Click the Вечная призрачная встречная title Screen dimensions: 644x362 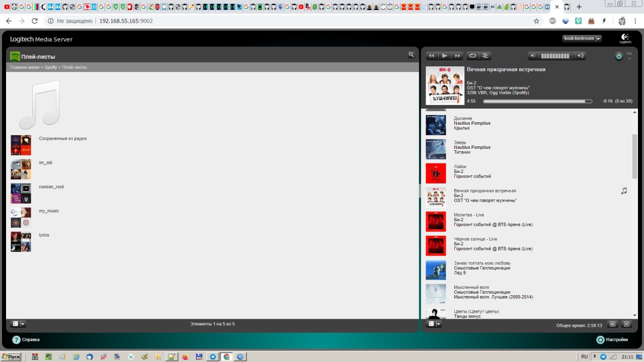[x=506, y=69]
